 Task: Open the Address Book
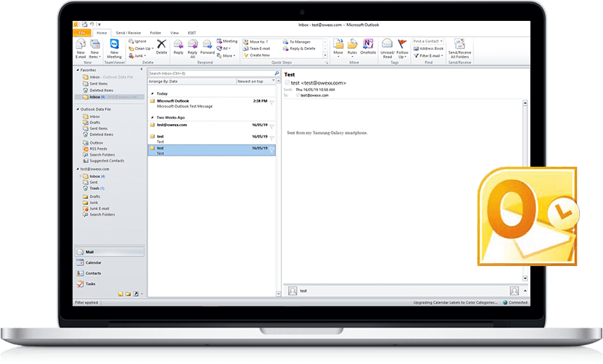click(x=429, y=49)
